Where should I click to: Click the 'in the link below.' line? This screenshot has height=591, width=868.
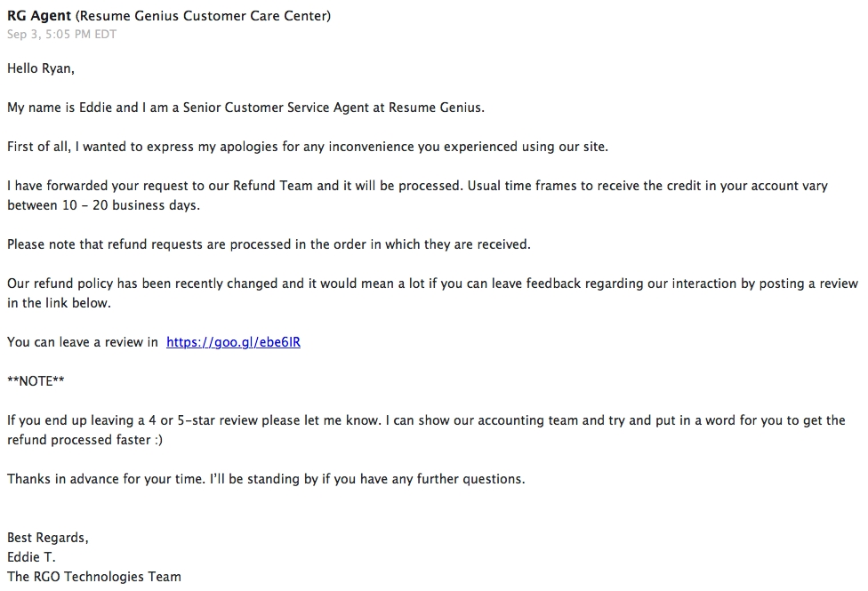(60, 303)
